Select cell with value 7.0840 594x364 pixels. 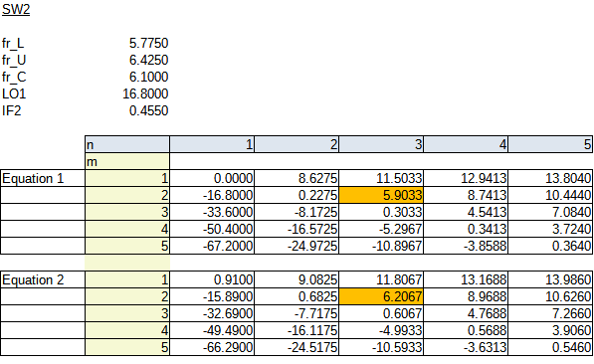pyautogui.click(x=550, y=212)
